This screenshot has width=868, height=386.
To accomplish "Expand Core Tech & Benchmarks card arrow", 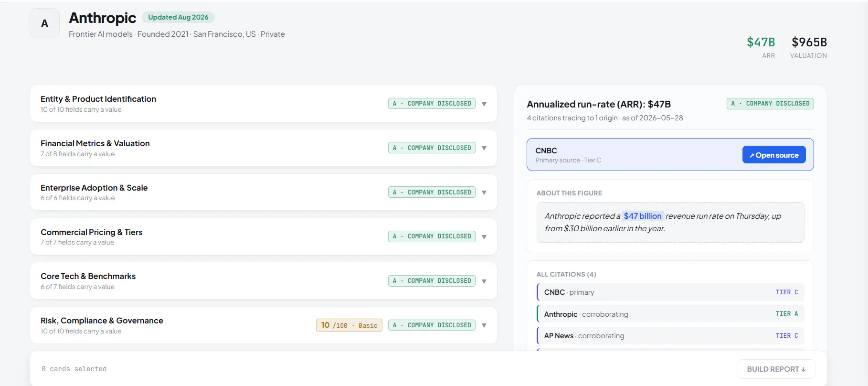I will [484, 281].
